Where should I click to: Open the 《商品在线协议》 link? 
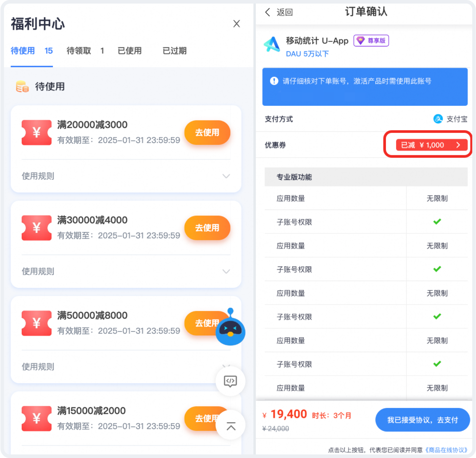pyautogui.click(x=447, y=450)
